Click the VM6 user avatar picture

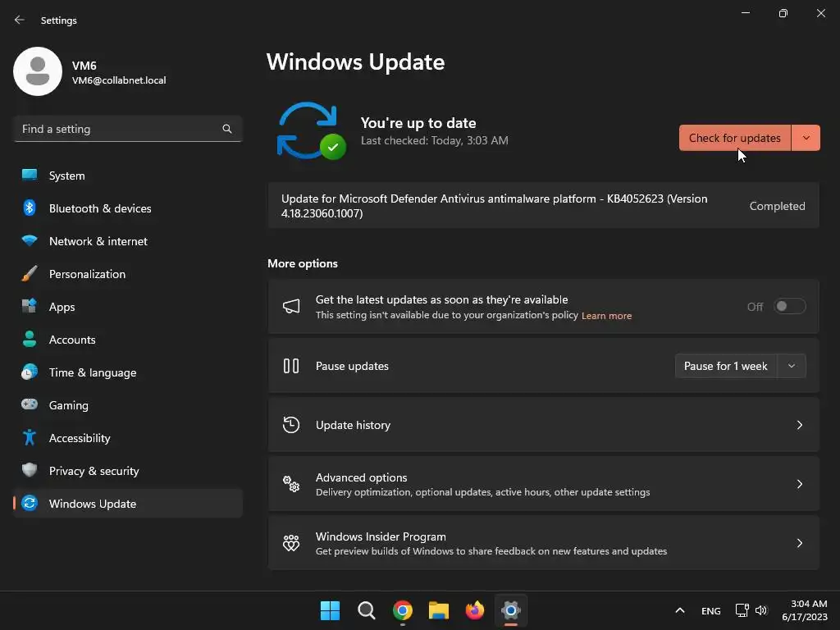click(38, 71)
